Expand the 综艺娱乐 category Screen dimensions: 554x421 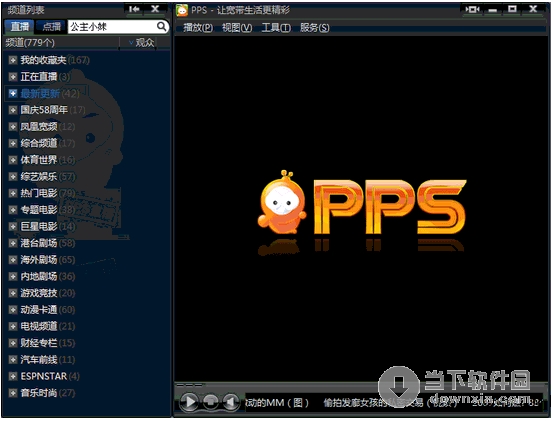[x=13, y=176]
